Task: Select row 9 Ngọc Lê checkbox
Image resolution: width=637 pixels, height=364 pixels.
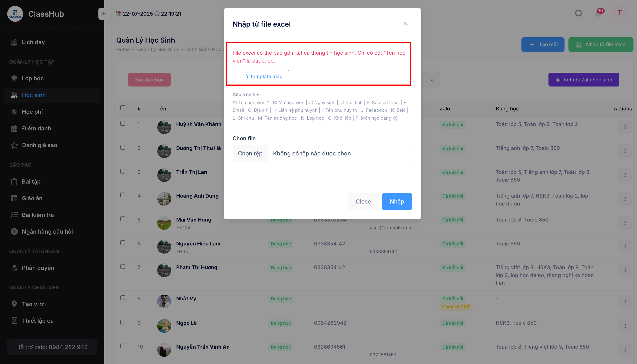Action: pyautogui.click(x=123, y=322)
